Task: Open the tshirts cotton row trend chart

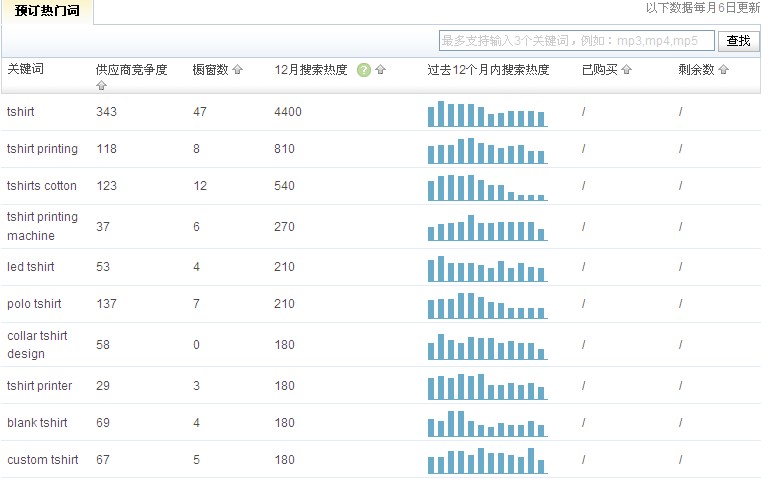Action: click(x=488, y=188)
